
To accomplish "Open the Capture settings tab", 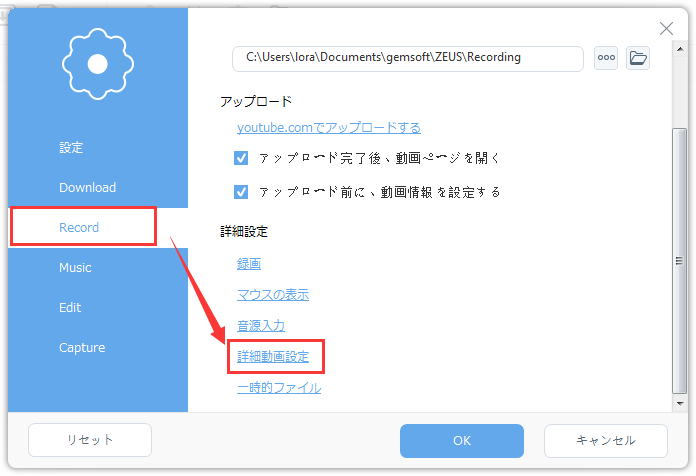I will coord(82,347).
